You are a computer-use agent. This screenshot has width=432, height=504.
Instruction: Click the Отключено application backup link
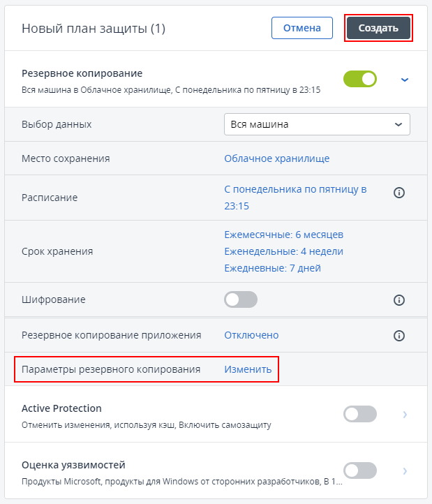(251, 335)
